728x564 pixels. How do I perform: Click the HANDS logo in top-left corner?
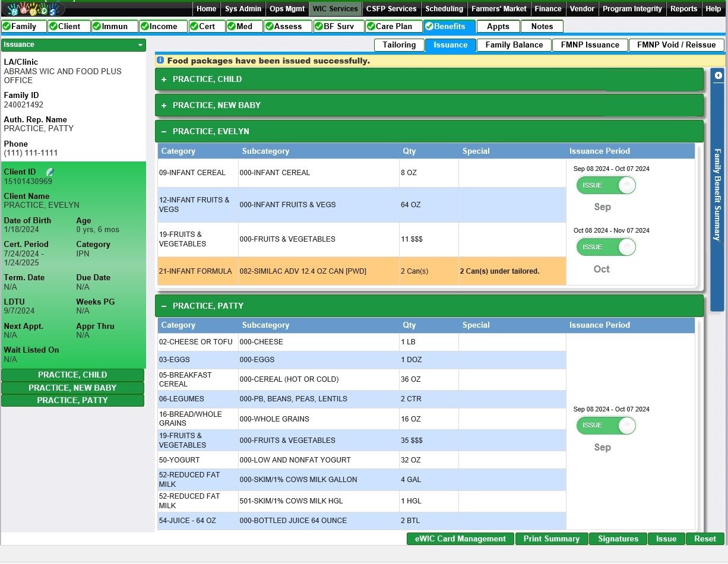pyautogui.click(x=33, y=9)
